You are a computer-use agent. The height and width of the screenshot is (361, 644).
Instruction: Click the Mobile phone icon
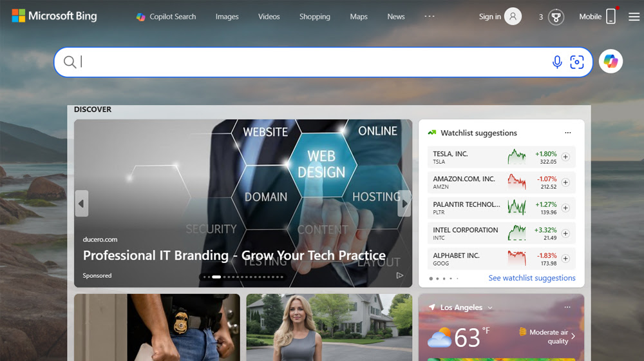(x=611, y=16)
